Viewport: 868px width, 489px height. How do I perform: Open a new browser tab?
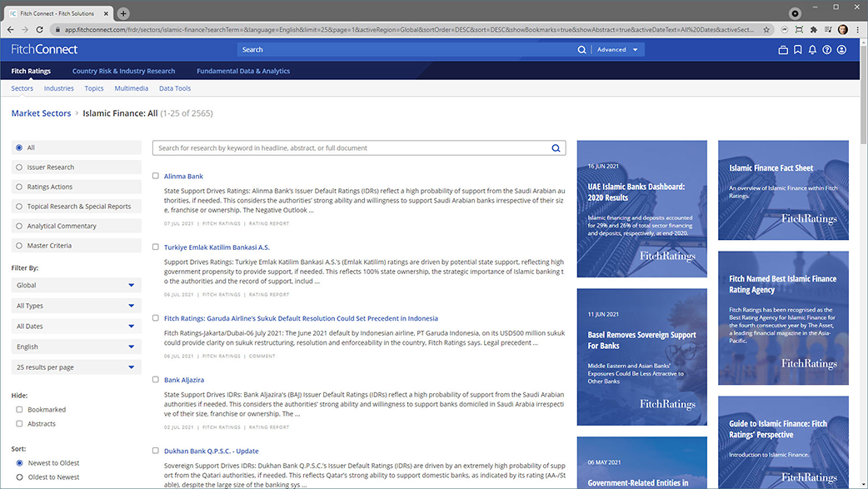pyautogui.click(x=123, y=13)
